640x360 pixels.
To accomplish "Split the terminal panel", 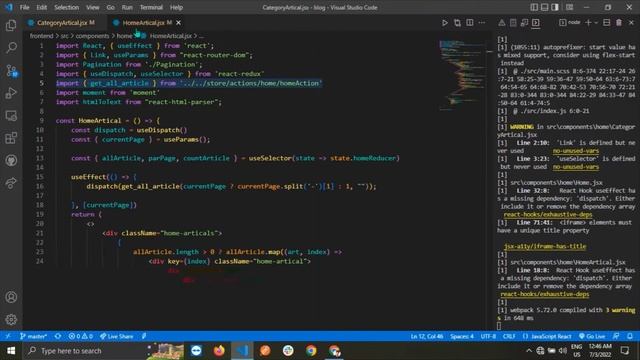I will tap(607, 23).
